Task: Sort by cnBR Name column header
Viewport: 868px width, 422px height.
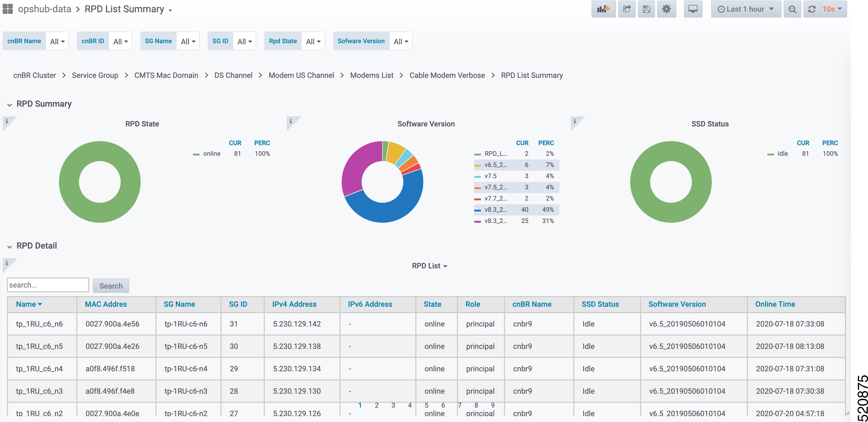Action: click(532, 304)
